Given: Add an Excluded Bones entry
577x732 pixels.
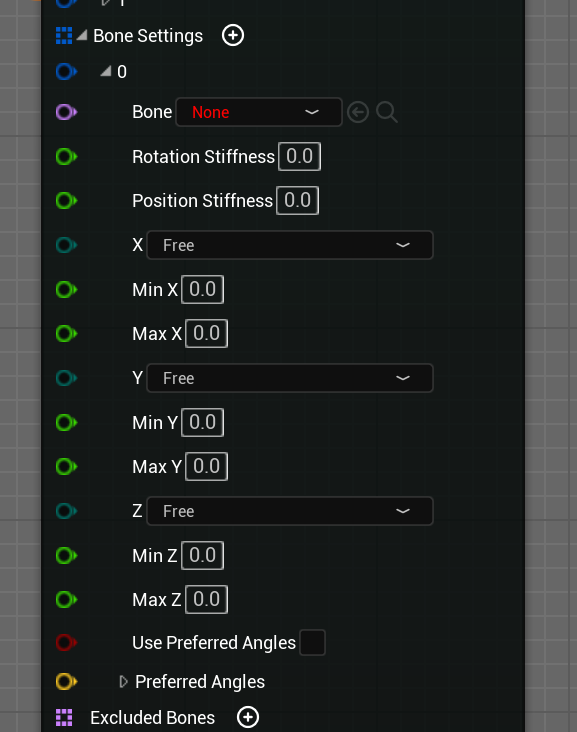Looking at the screenshot, I should point(248,717).
